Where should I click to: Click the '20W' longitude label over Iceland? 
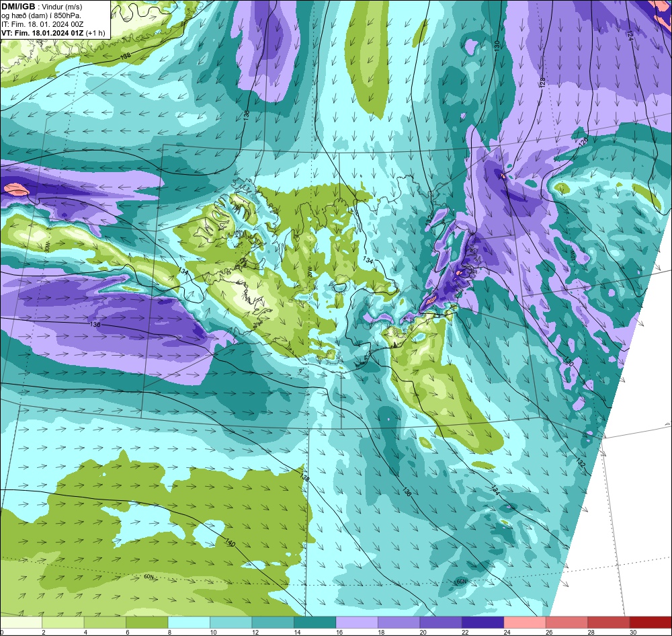point(309,273)
